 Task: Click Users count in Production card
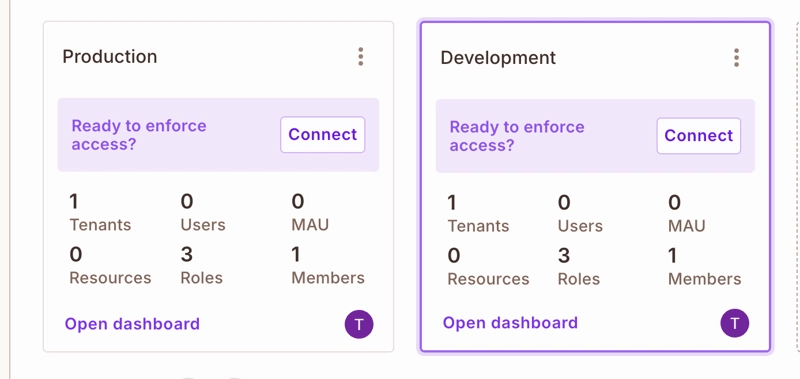pyautogui.click(x=203, y=212)
